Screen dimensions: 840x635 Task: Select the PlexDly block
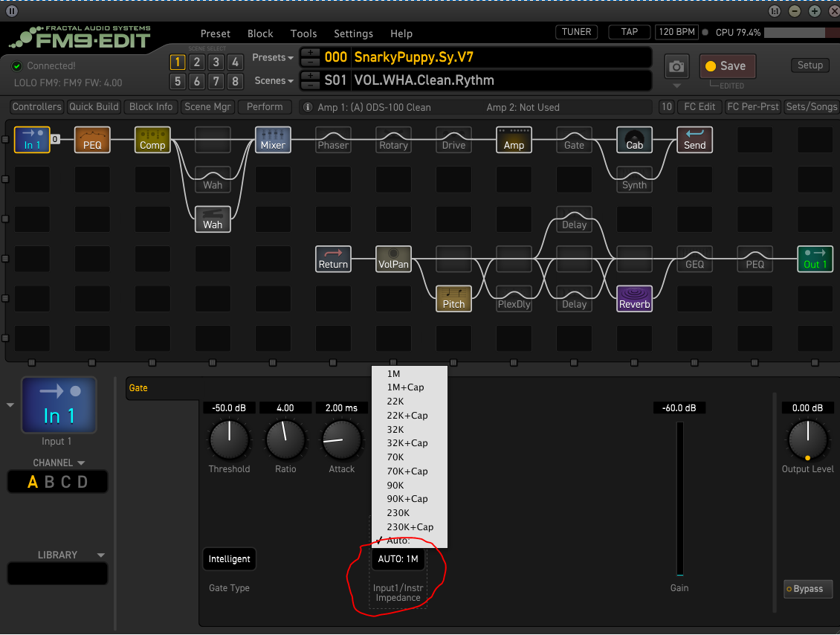(x=514, y=298)
